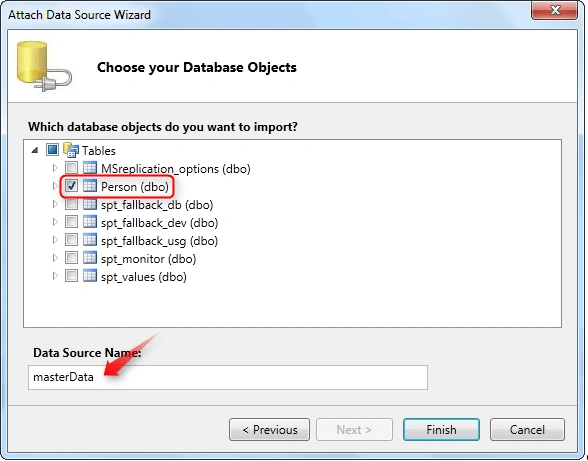This screenshot has width=588, height=461.
Task: Uncheck the Person (dbo) checkbox
Action: pyautogui.click(x=71, y=186)
